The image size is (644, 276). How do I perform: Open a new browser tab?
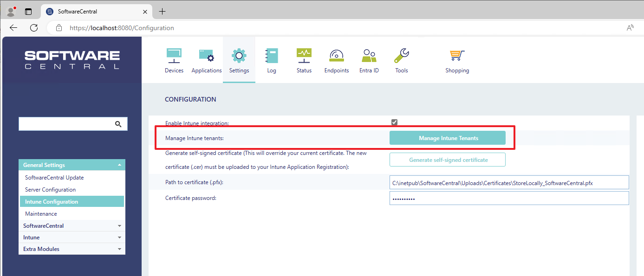(162, 11)
